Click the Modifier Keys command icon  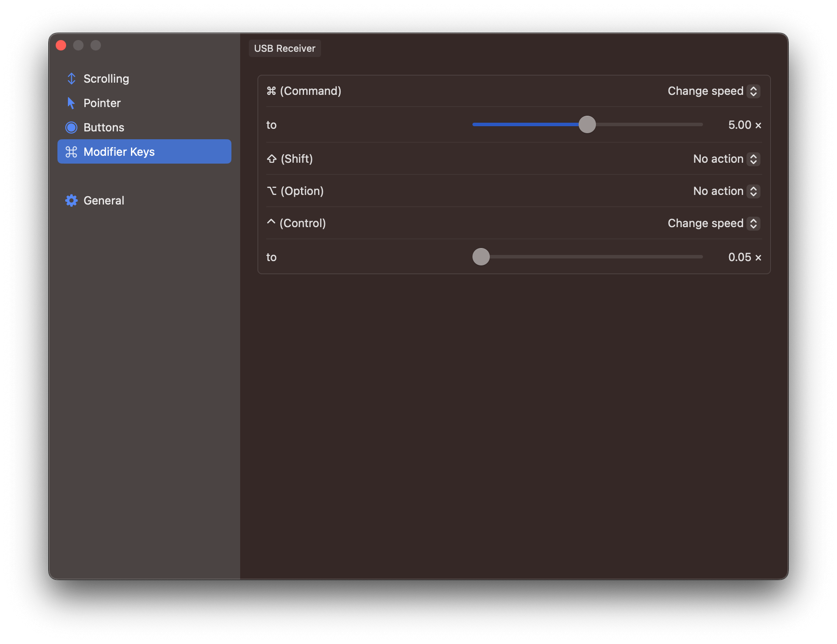pyautogui.click(x=71, y=151)
